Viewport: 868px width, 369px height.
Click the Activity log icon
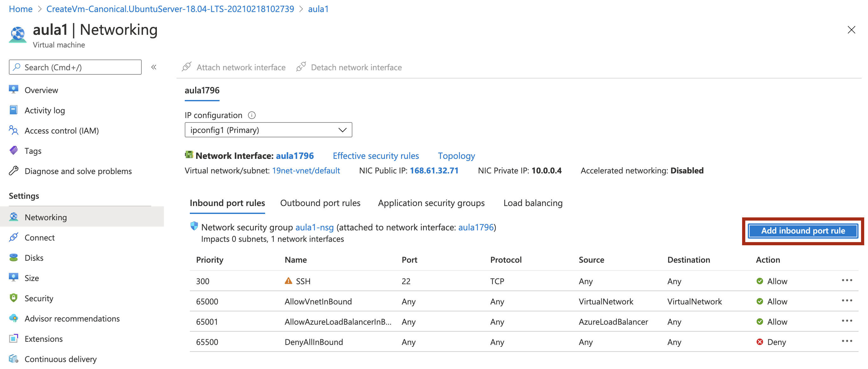point(14,110)
